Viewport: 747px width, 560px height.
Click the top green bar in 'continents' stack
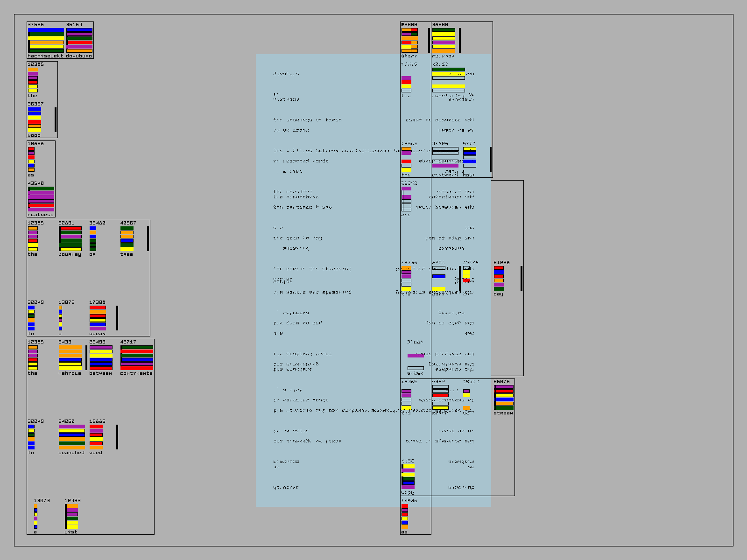(x=137, y=347)
